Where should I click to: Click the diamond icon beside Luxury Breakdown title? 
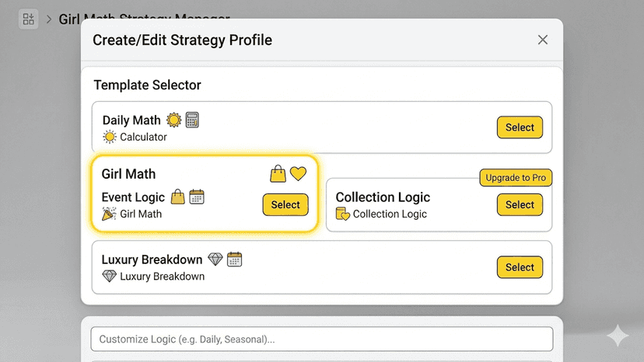[215, 259]
